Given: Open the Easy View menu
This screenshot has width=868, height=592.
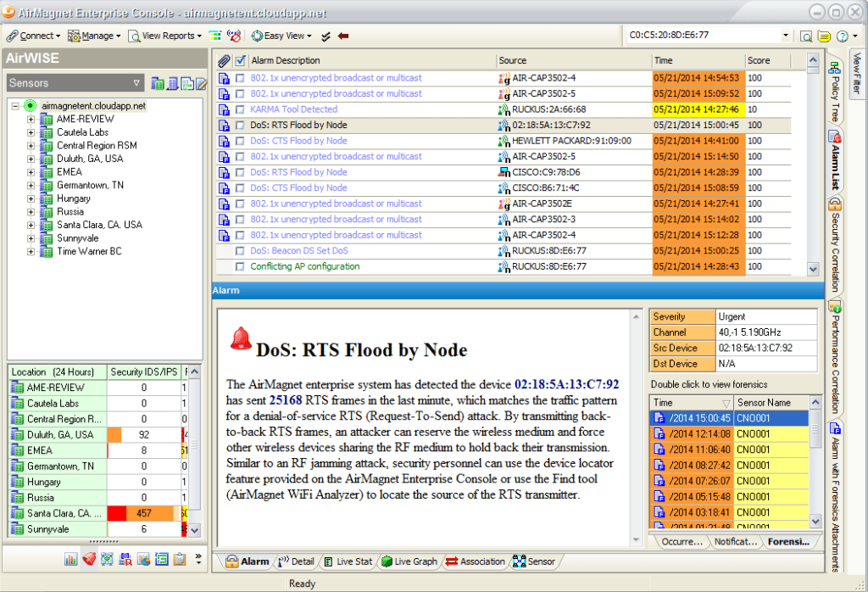Looking at the screenshot, I should pyautogui.click(x=281, y=36).
